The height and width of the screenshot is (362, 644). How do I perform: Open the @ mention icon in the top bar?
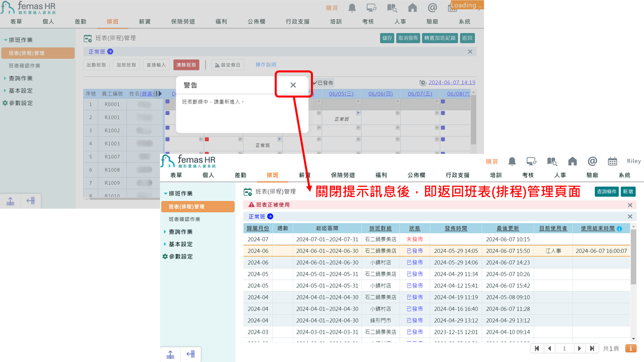pos(432,8)
